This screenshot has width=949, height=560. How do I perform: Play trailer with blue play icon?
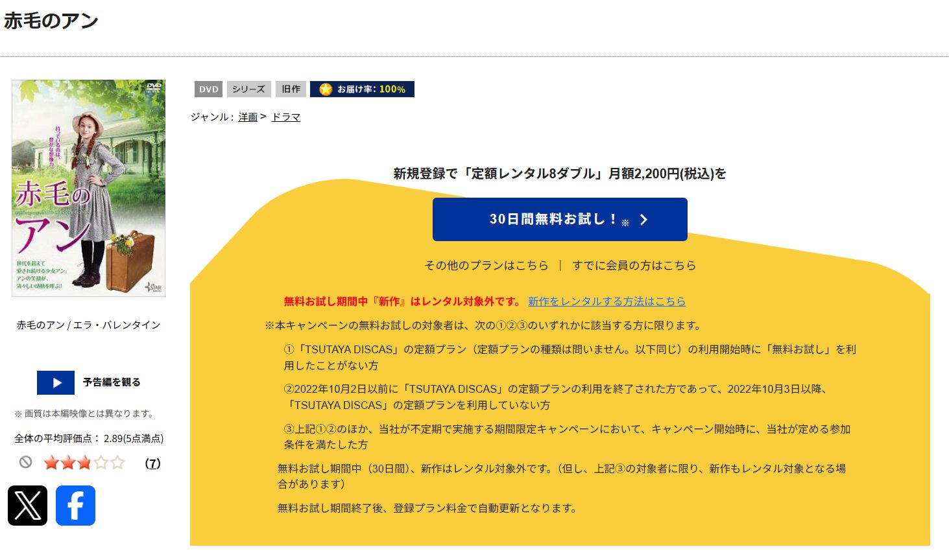(x=56, y=382)
